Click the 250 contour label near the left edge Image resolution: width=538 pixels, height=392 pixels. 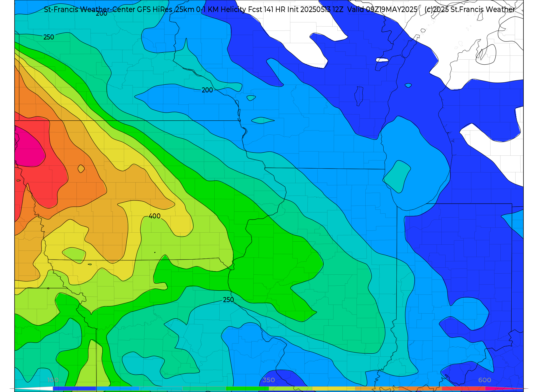coord(48,37)
